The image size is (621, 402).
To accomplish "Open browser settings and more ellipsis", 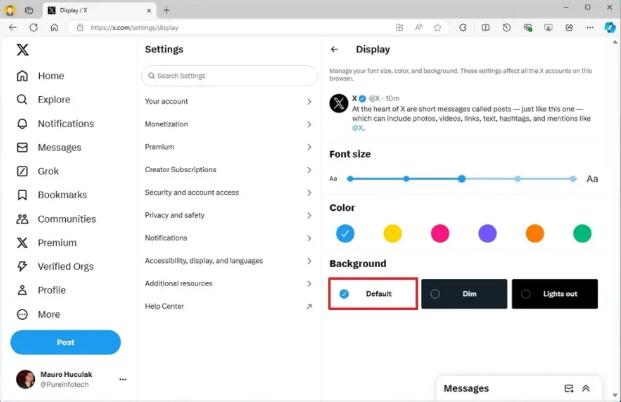I will pyautogui.click(x=590, y=27).
